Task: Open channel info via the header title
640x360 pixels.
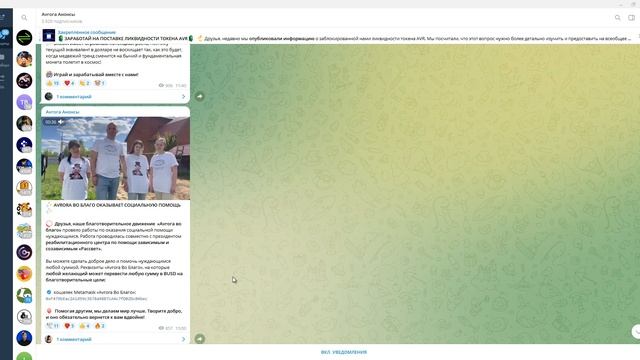Action: point(58,14)
